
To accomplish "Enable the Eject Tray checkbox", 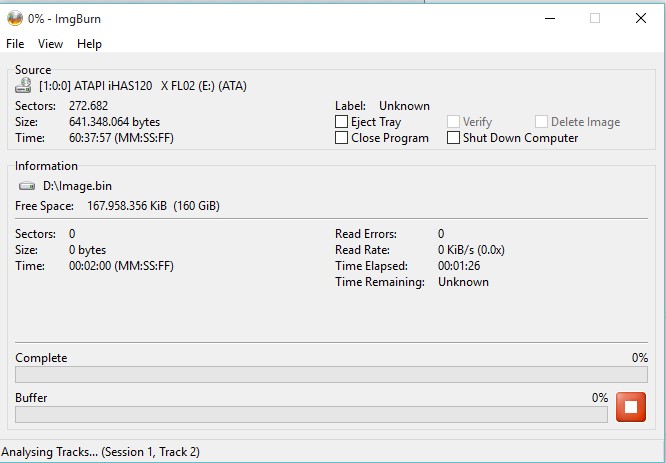I will click(341, 122).
